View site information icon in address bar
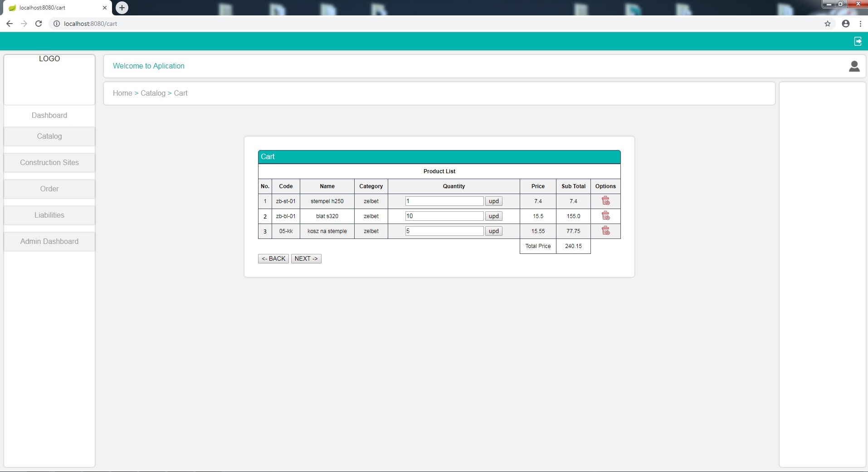 tap(57, 24)
